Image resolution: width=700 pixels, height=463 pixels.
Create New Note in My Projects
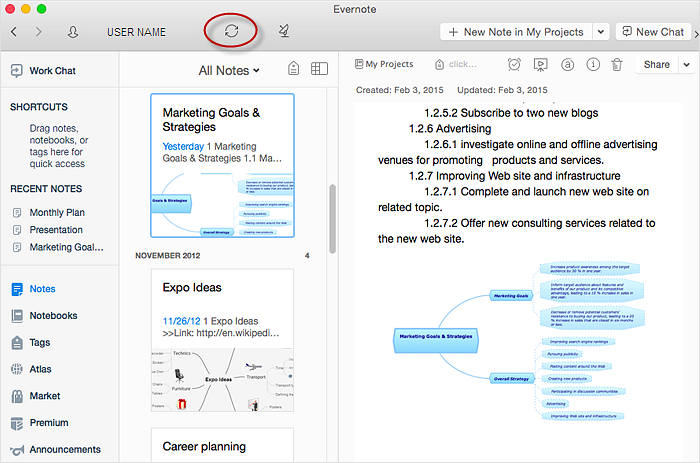516,32
